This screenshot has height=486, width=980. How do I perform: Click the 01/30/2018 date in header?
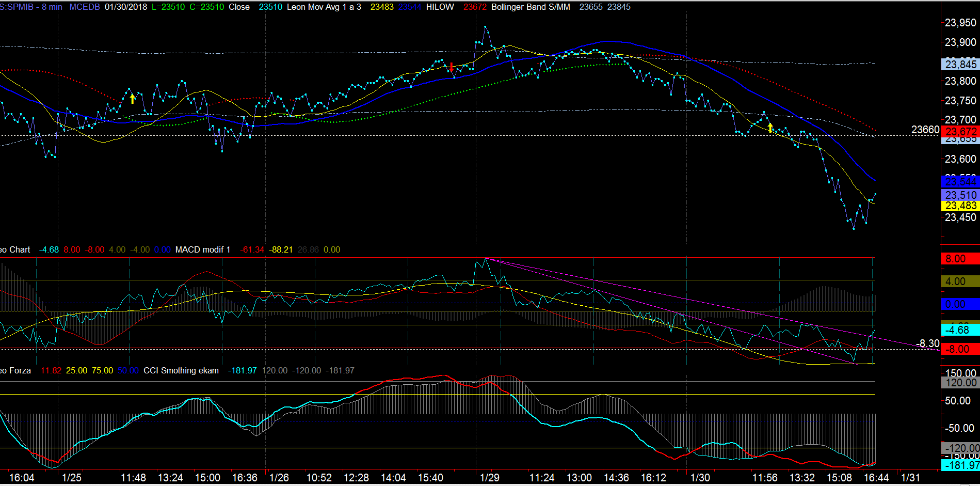[x=126, y=7]
